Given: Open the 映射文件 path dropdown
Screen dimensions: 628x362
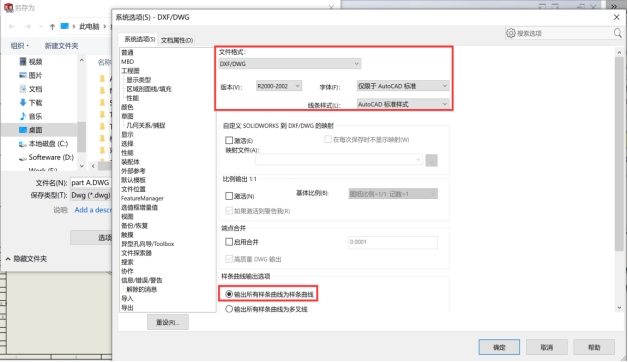Looking at the screenshot, I should click(x=339, y=160).
